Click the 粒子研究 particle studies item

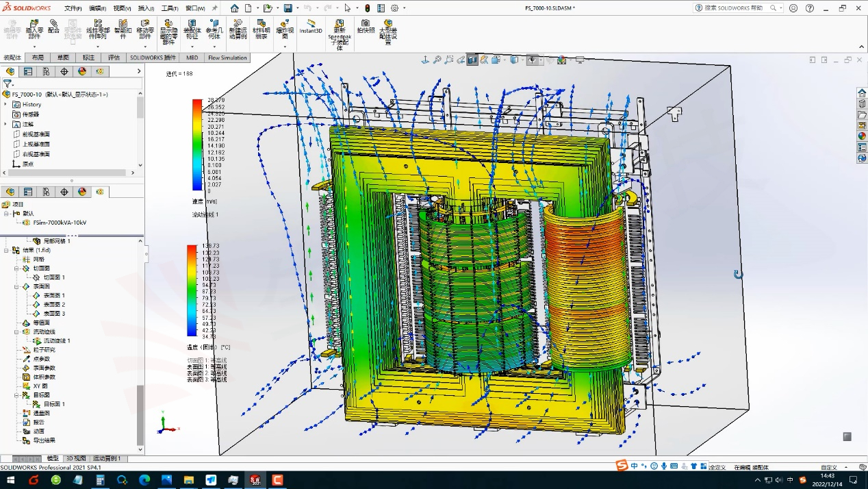click(38, 349)
